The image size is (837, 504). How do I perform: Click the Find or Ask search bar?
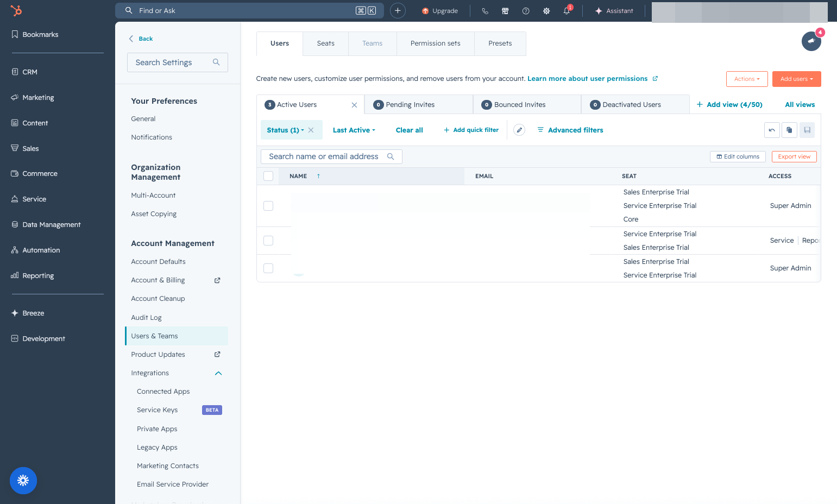(x=249, y=10)
